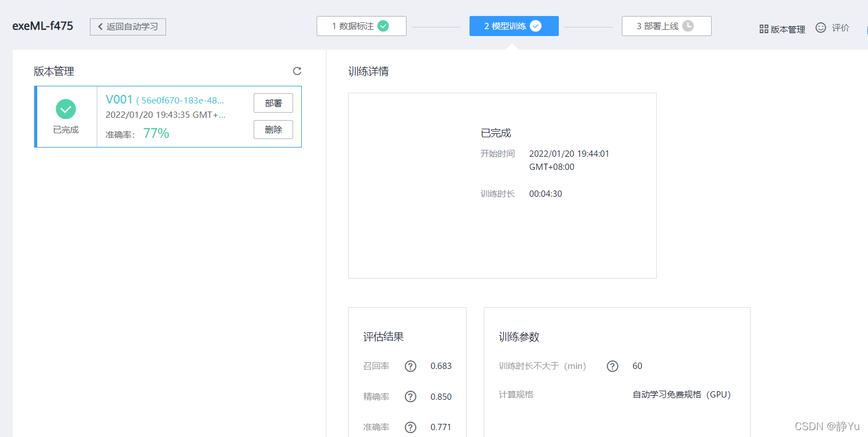Click help icon next to 准确率 in 评估结果

coord(411,427)
